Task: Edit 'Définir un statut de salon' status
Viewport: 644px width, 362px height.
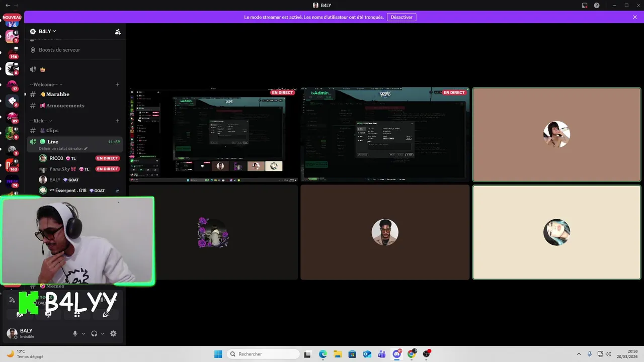Action: point(63,149)
